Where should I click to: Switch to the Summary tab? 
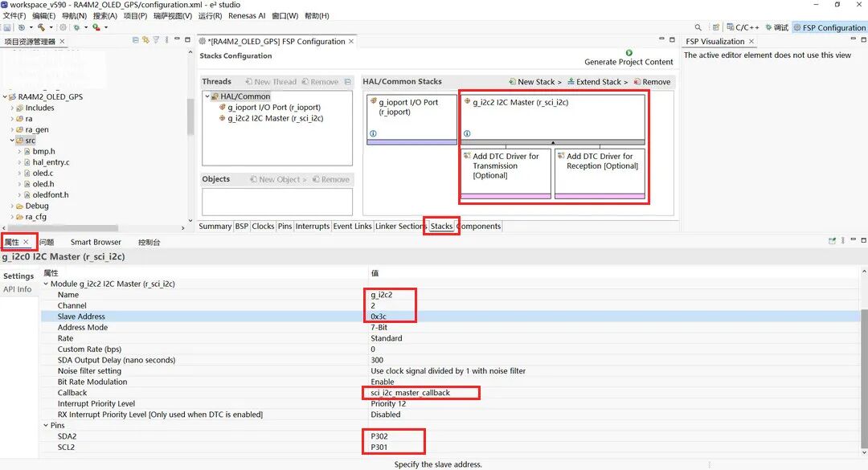coord(215,226)
